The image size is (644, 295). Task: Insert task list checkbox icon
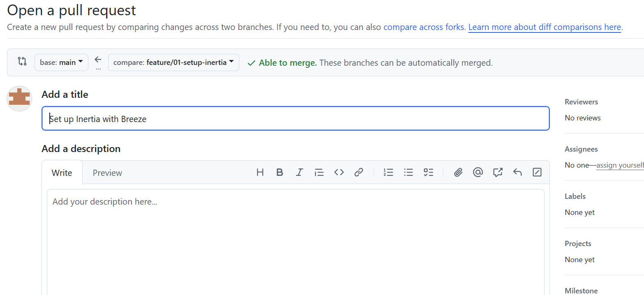point(429,173)
